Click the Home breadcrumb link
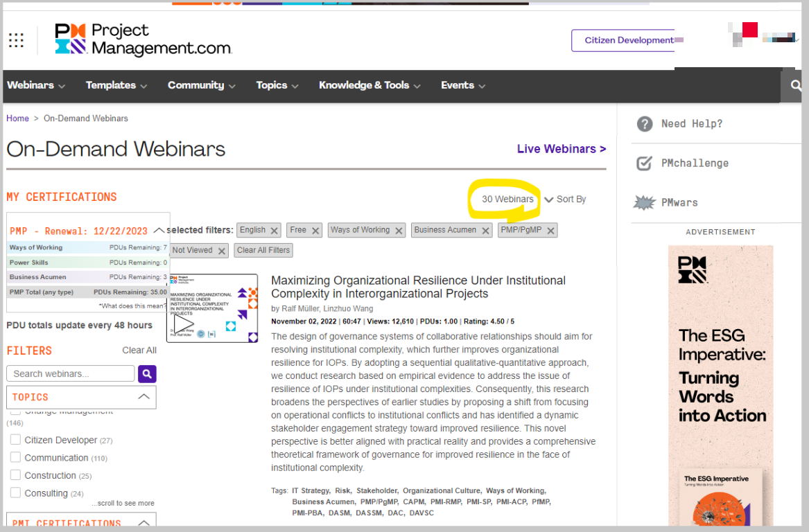This screenshot has width=809, height=532. (17, 118)
